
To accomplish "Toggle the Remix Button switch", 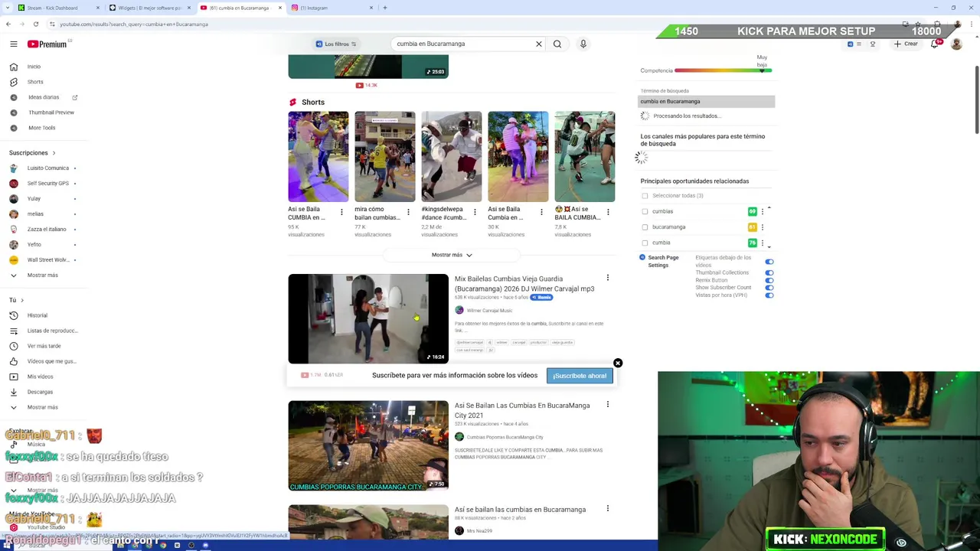I will [769, 280].
